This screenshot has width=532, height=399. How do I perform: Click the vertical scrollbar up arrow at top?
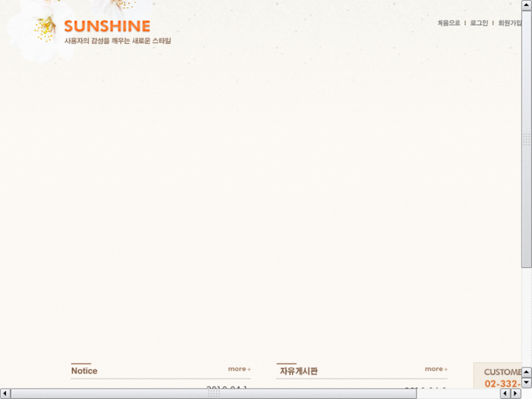tap(527, 5)
